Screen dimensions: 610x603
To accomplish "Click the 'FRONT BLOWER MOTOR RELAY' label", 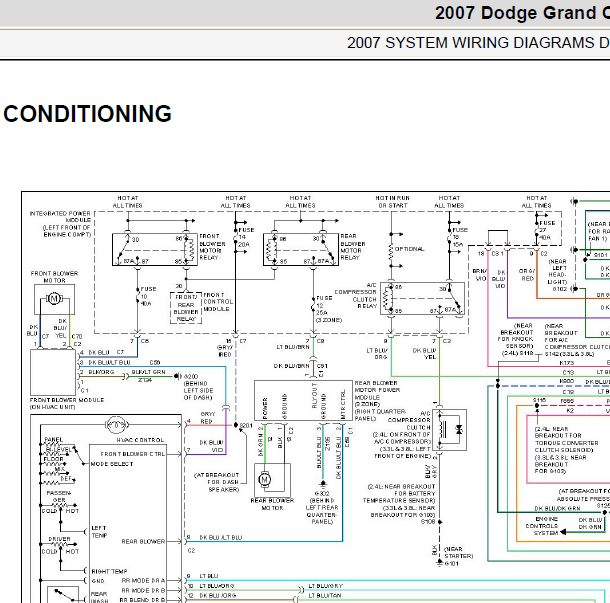I will coord(212,247).
